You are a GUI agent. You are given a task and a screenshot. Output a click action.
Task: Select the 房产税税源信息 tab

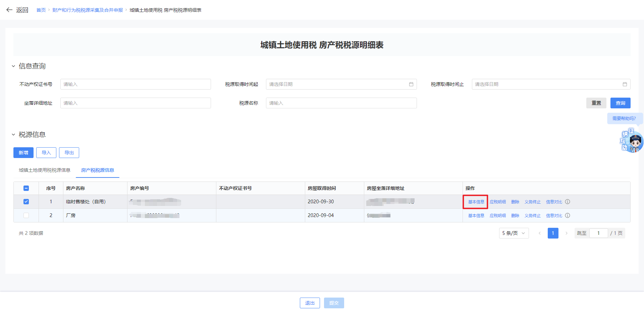tap(98, 170)
